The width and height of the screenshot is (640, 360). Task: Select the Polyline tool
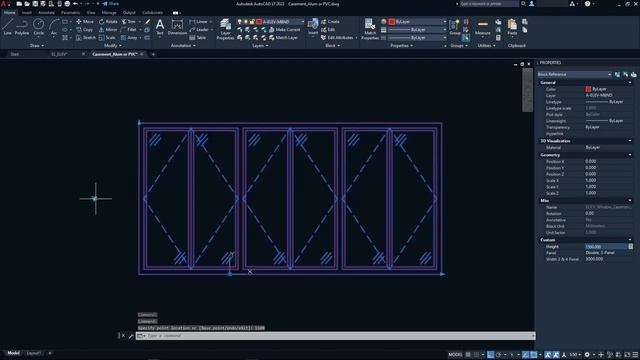(x=22, y=27)
